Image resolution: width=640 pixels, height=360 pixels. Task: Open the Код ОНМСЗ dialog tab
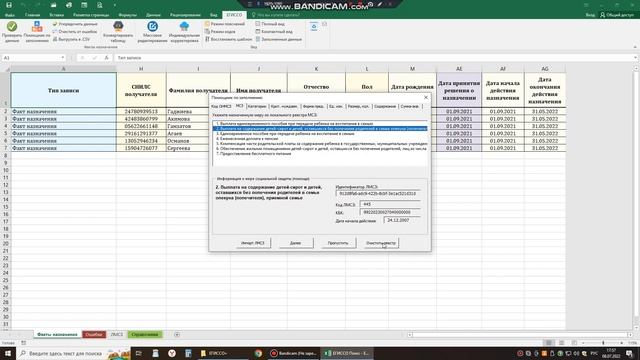(221, 106)
